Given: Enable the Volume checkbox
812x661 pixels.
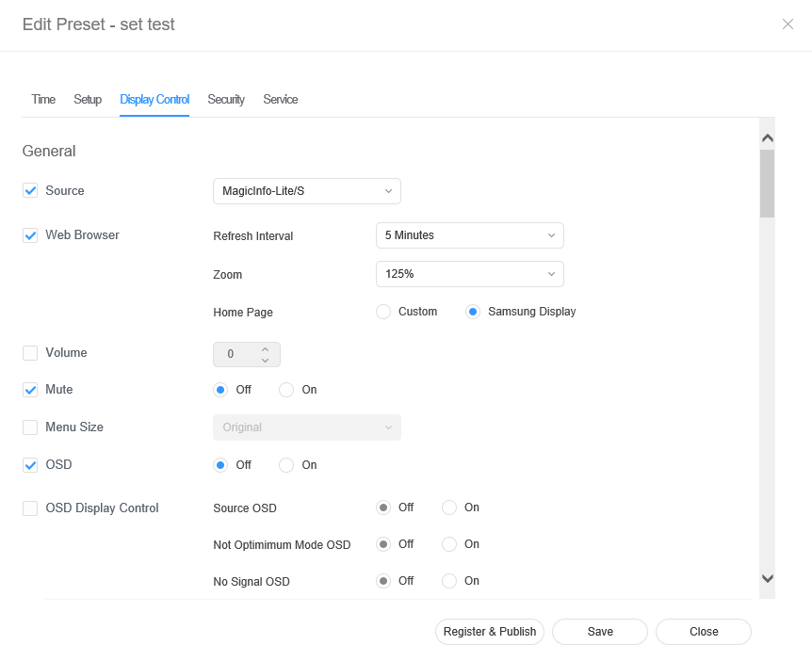Looking at the screenshot, I should tap(30, 353).
